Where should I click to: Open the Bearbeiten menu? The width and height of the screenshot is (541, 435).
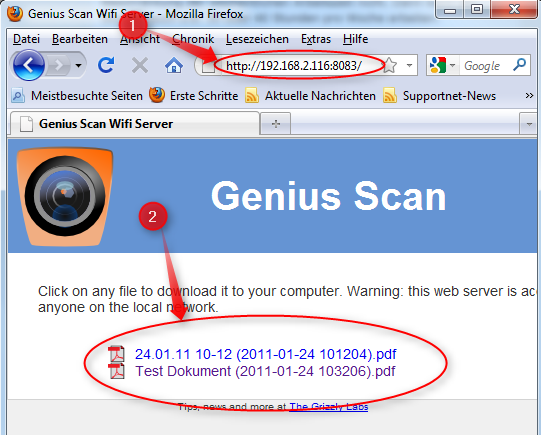[80, 39]
